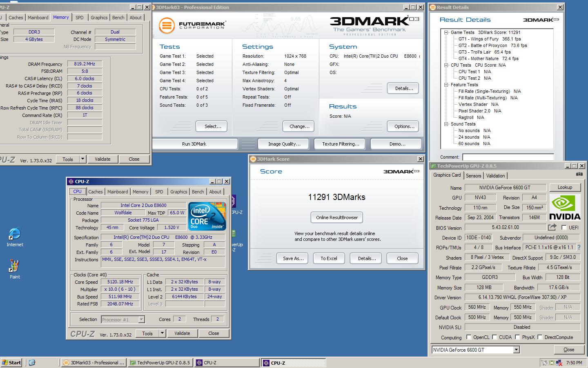Image resolution: width=588 pixels, height=368 pixels.
Task: Click Lookup button in GPU-Z
Action: [x=565, y=187]
